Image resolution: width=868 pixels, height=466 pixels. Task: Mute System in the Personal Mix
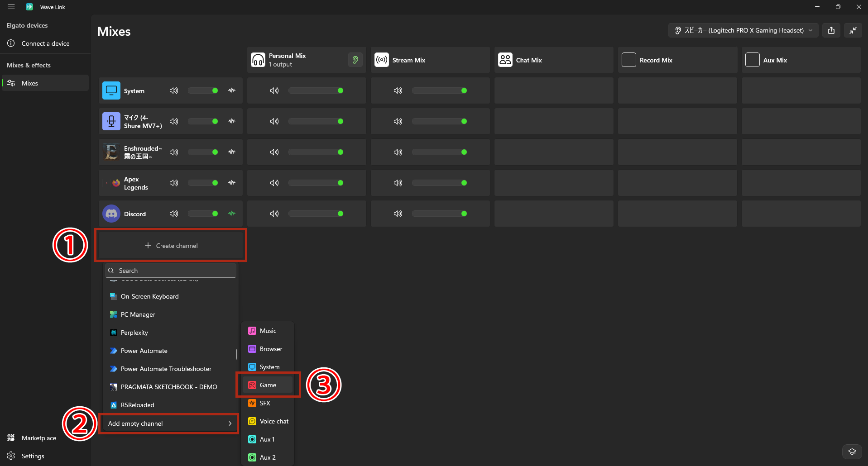coord(274,90)
